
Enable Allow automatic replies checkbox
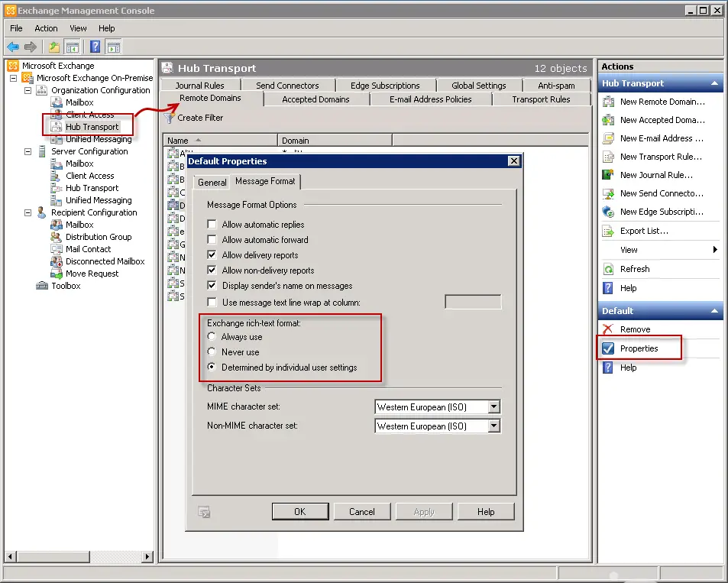(212, 225)
